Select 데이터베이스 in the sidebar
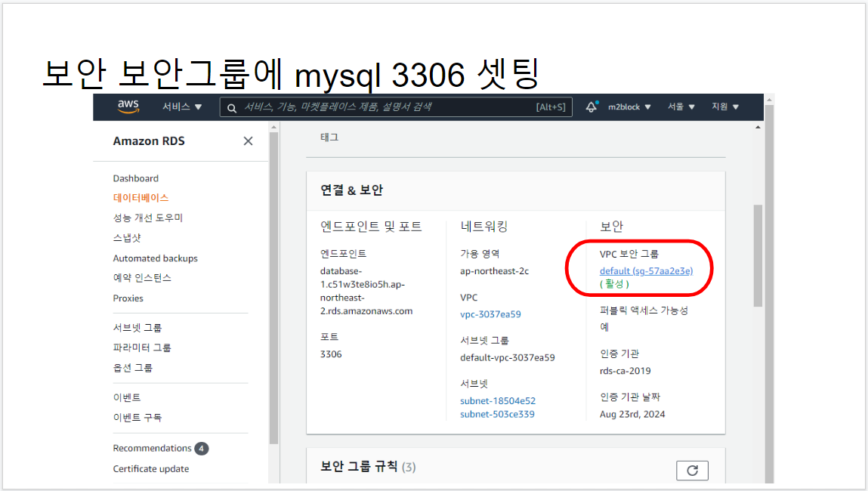The image size is (868, 491). coord(141,198)
